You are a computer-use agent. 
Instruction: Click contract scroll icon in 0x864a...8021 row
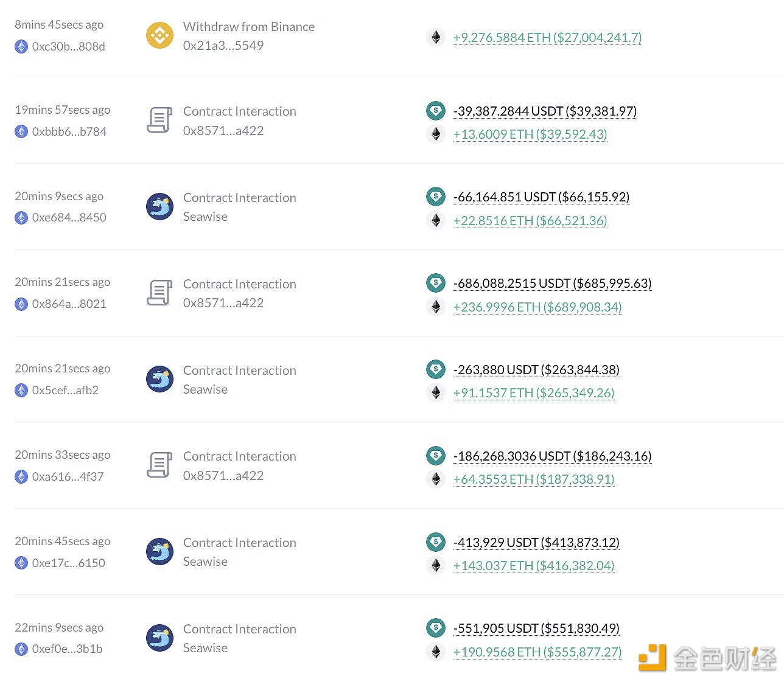point(159,293)
